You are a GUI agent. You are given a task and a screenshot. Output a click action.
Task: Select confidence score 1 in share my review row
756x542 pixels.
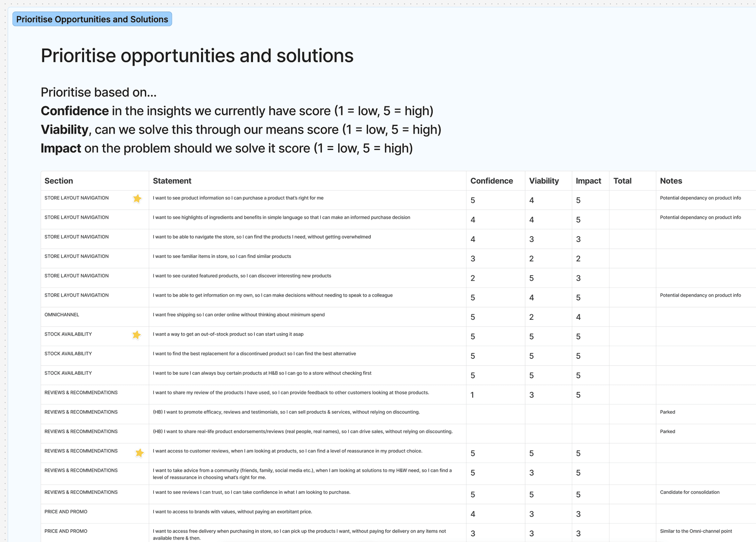pyautogui.click(x=472, y=395)
